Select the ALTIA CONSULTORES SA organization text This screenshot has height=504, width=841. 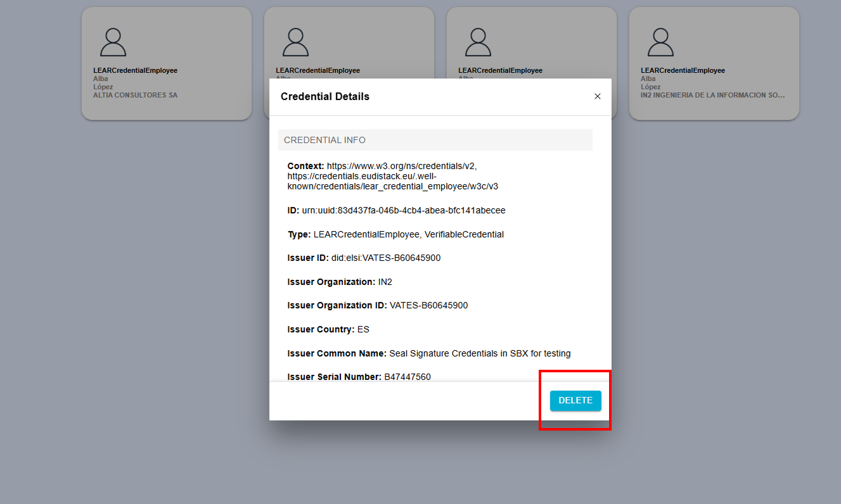(135, 95)
